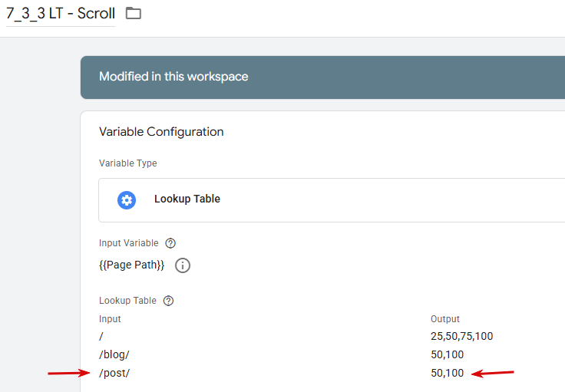Click the {{Page Path}} input variable
This screenshot has height=392, width=565.
tap(131, 265)
